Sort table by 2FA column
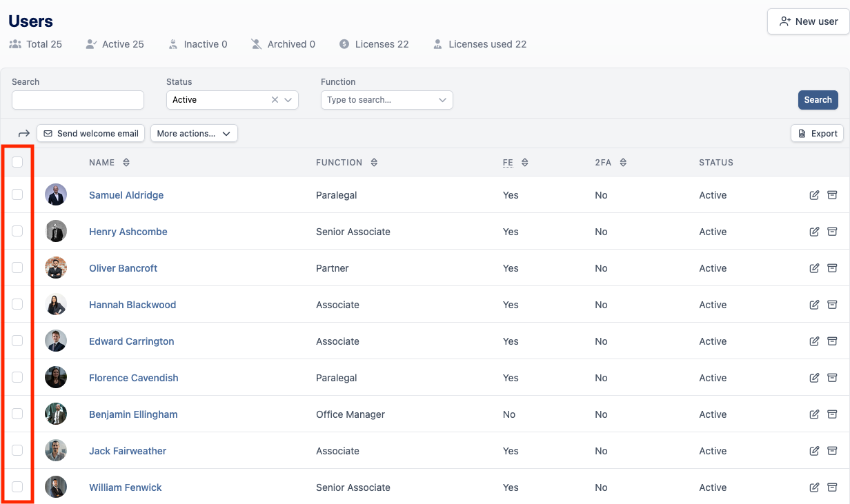This screenshot has height=504, width=850. (623, 163)
